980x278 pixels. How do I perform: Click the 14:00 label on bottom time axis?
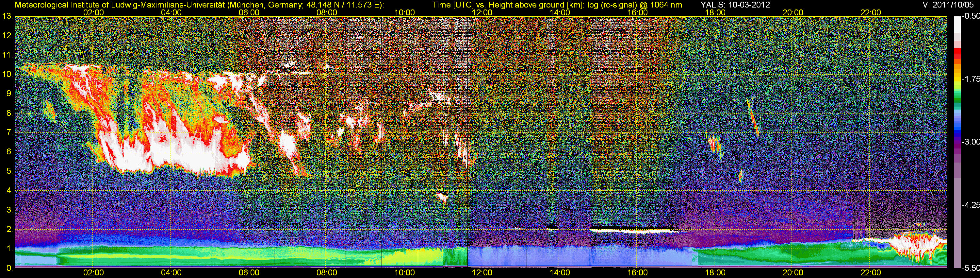[560, 273]
